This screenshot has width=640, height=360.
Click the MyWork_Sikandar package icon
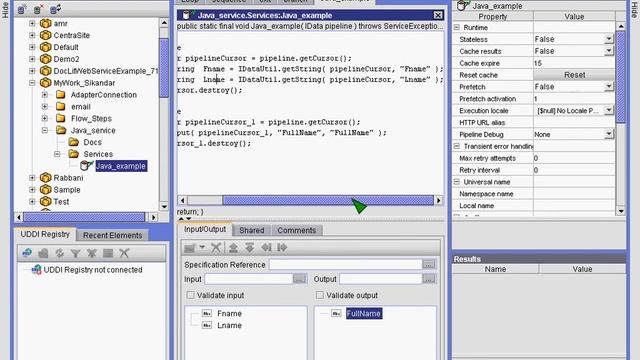46,83
